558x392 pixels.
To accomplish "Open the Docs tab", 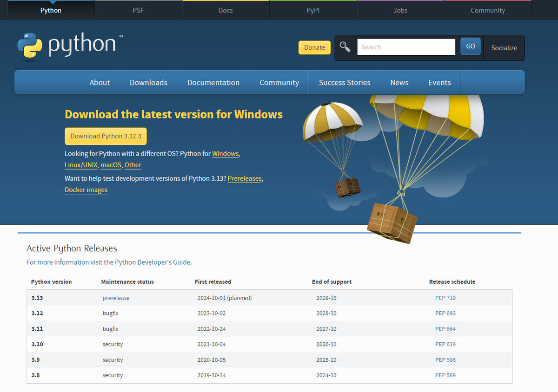I will (226, 10).
